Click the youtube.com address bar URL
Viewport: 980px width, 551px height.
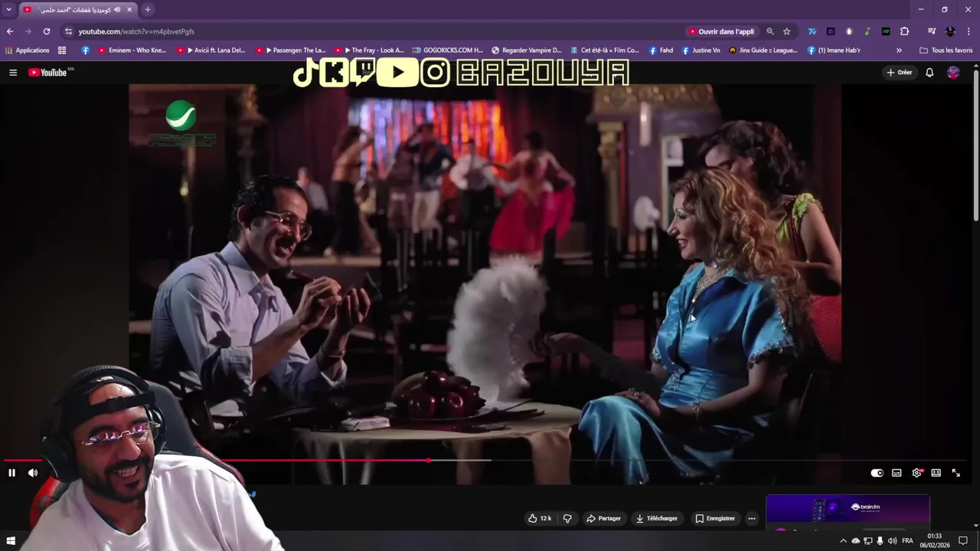136,31
